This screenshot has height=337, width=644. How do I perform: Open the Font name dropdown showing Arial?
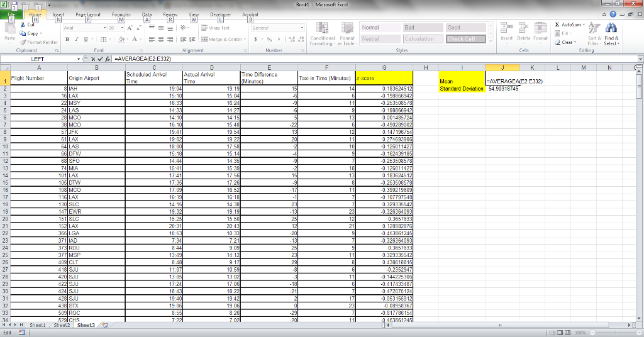(105, 28)
